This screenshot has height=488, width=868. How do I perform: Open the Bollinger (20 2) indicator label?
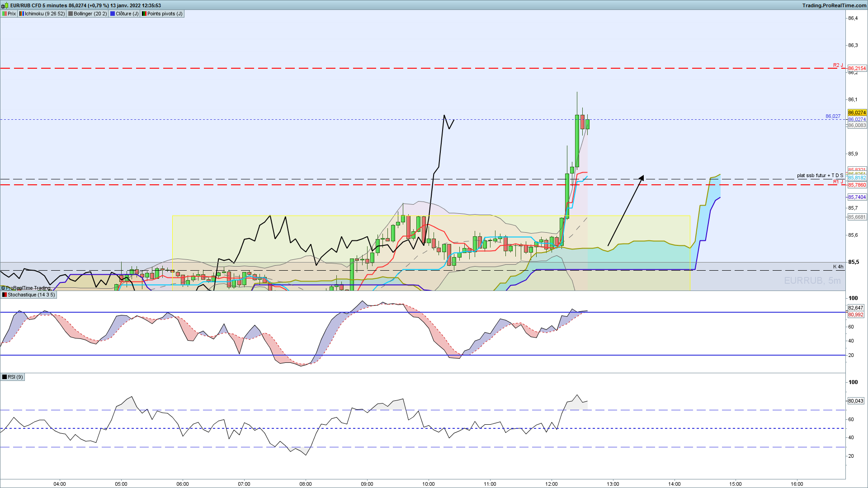tap(88, 14)
